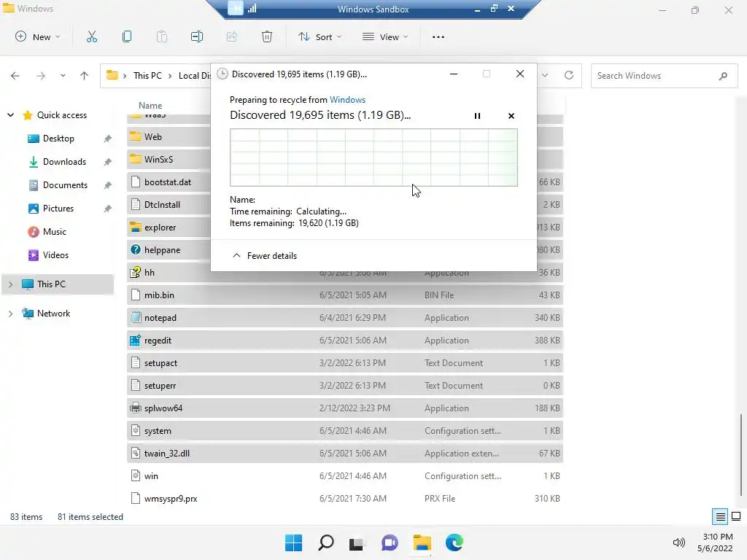Click the volume speaker tray icon
Screen dimensions: 747x560
678,542
